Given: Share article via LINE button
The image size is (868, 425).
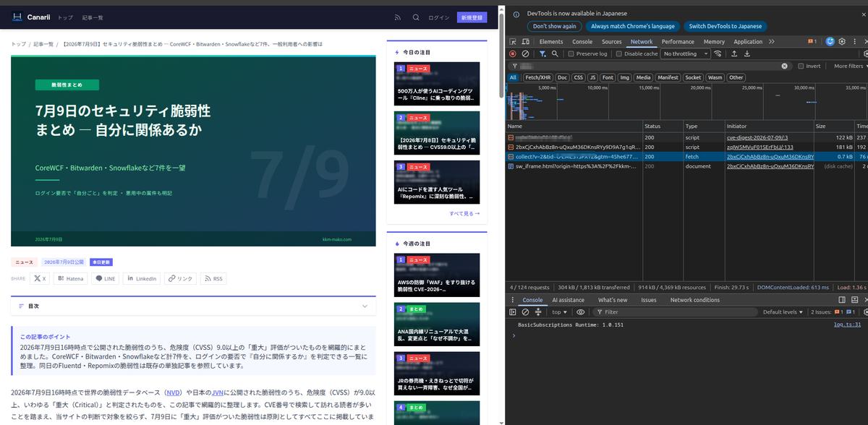Looking at the screenshot, I should click(x=106, y=278).
